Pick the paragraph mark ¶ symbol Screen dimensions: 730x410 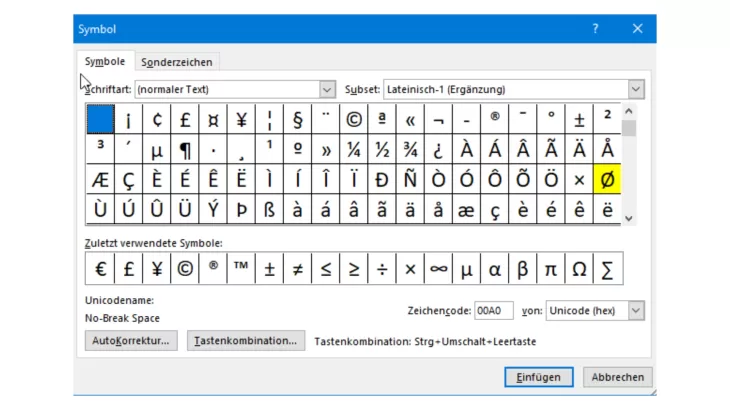point(185,150)
